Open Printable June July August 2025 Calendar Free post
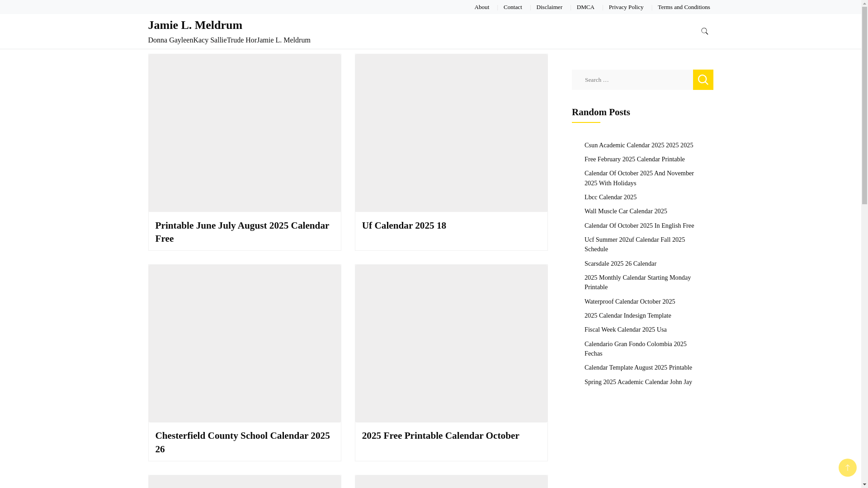This screenshot has width=868, height=488. click(242, 232)
